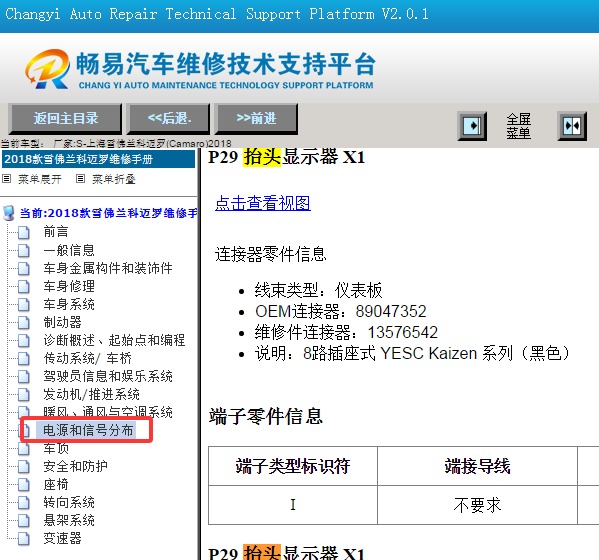This screenshot has width=599, height=560.
Task: Select the text OEM连接器: 89047352
Action: click(340, 311)
